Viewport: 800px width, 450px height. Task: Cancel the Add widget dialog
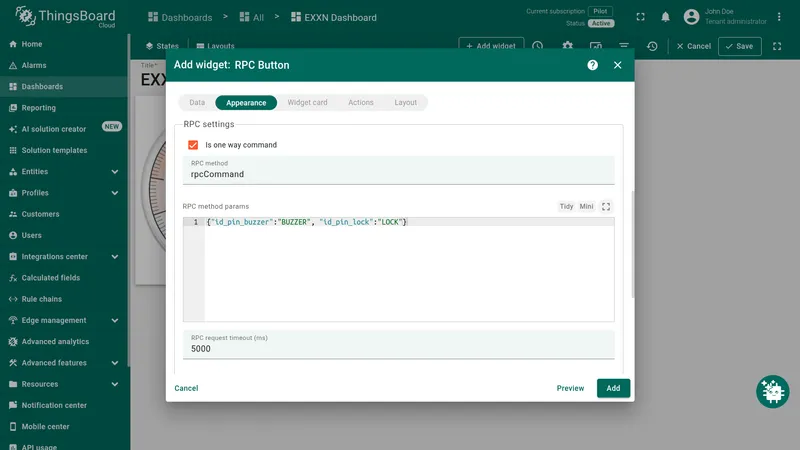(186, 388)
